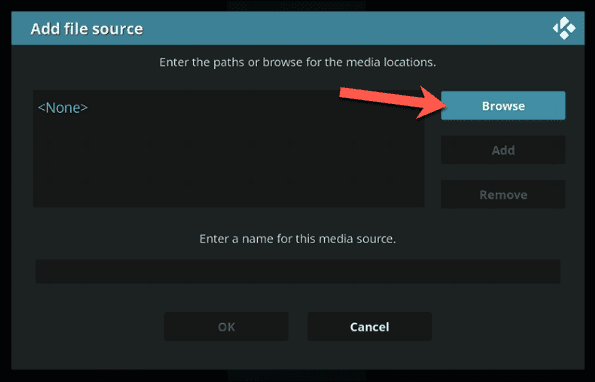Cancel the Add file source dialog

coord(369,327)
